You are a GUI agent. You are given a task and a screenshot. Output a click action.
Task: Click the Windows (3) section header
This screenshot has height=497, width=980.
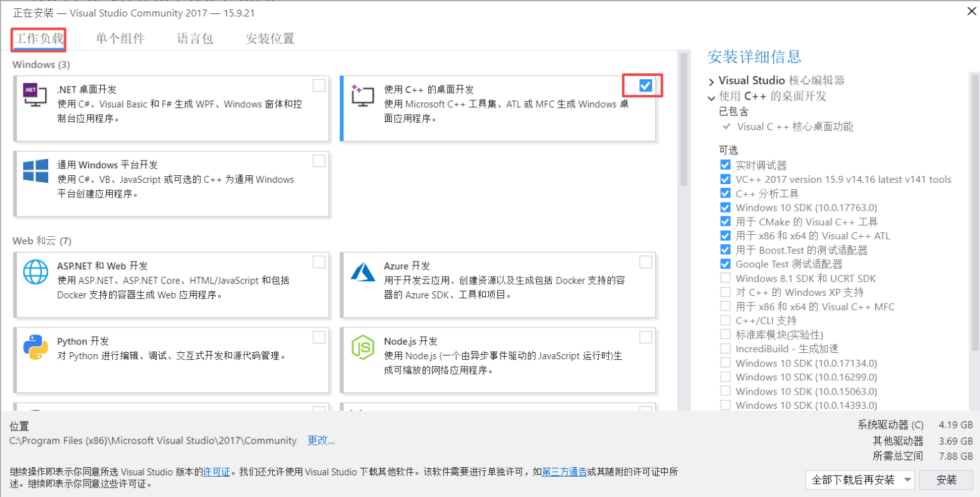click(x=41, y=65)
